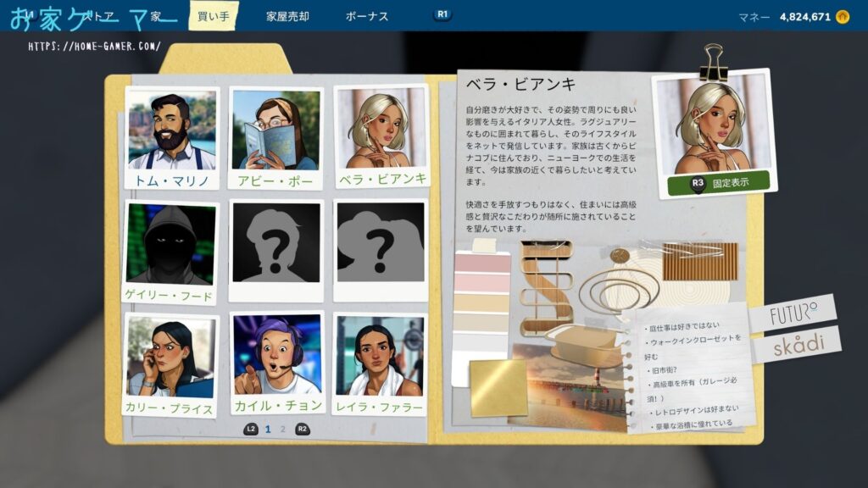This screenshot has width=868, height=488.
Task: Click the FUTURO brand tag
Action: 793,313
